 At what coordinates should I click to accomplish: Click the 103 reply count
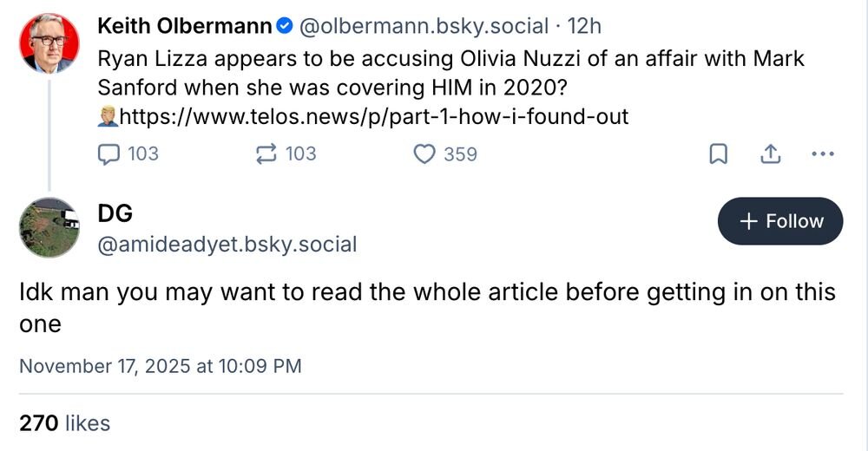(142, 154)
